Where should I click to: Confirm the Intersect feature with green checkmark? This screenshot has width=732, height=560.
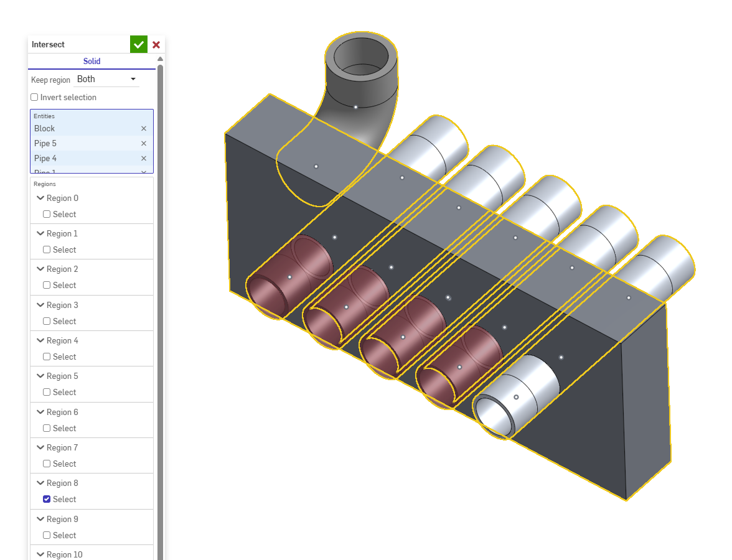coord(139,44)
